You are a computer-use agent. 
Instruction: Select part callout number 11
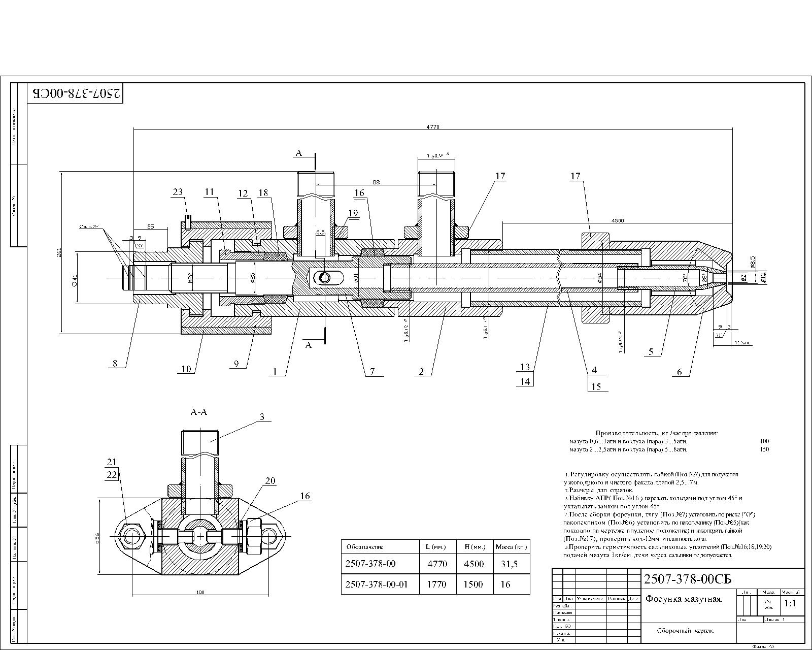tap(210, 191)
